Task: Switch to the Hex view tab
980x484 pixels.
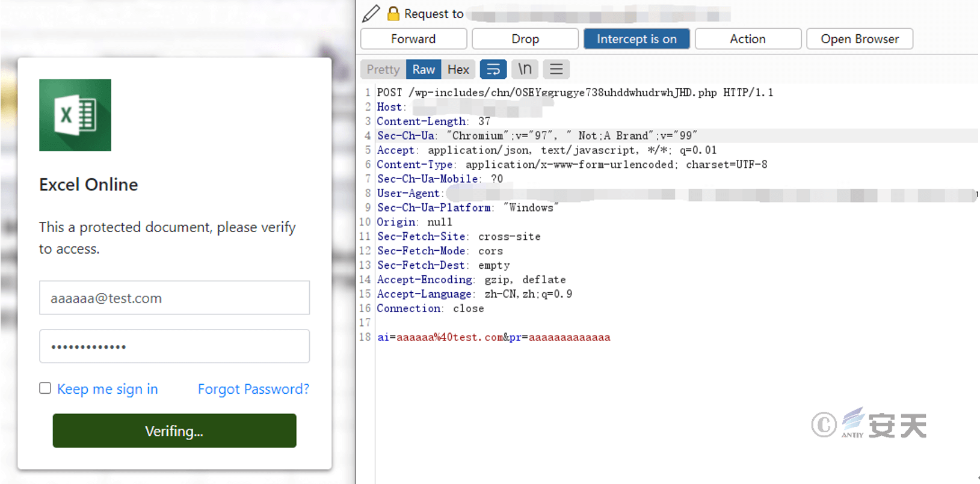Action: tap(458, 69)
